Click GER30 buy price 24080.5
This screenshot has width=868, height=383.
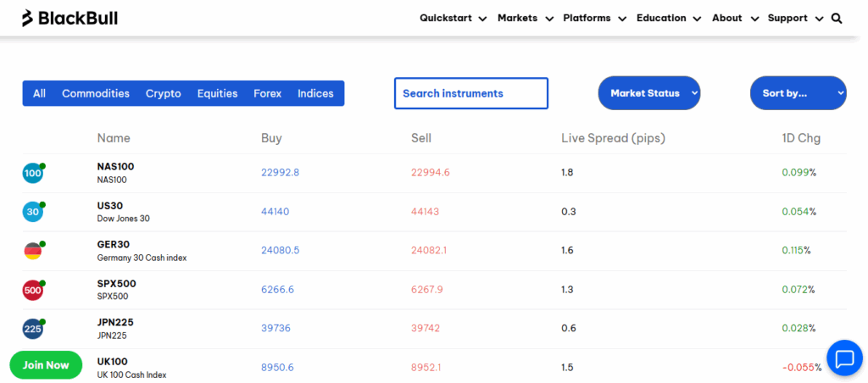[x=280, y=250]
